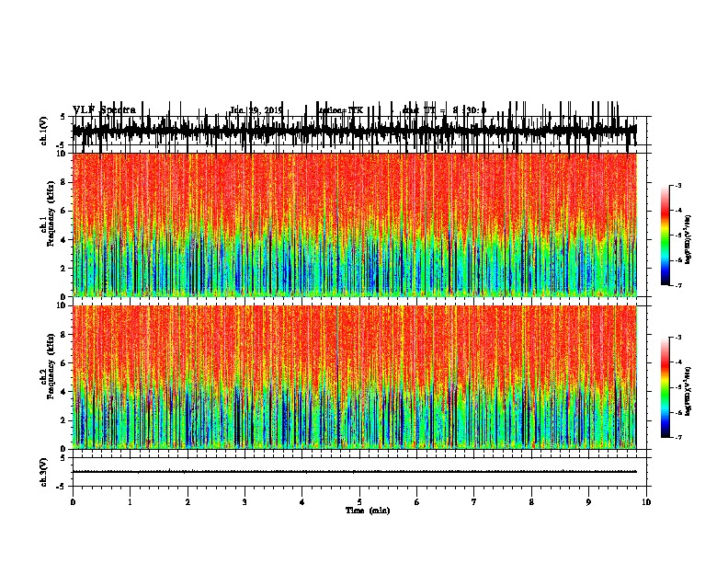Click the ch.2 spectrogram plot area
This screenshot has width=728, height=563.
354,377
